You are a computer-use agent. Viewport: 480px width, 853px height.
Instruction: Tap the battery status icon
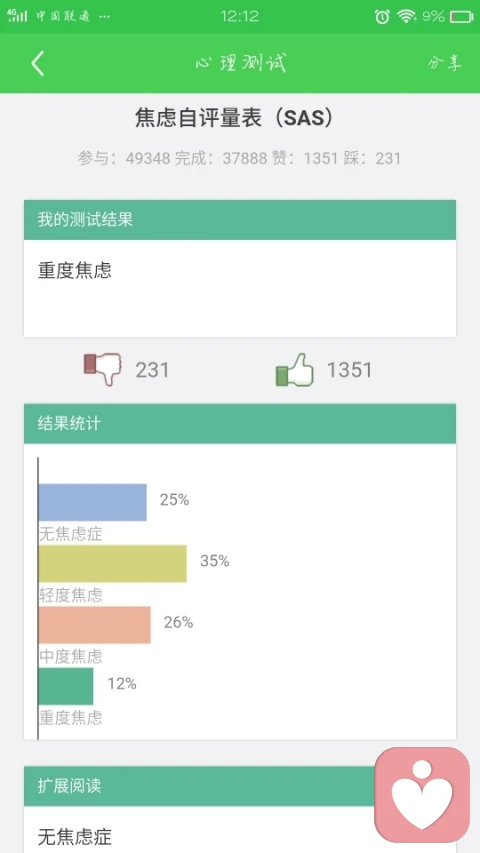click(461, 17)
